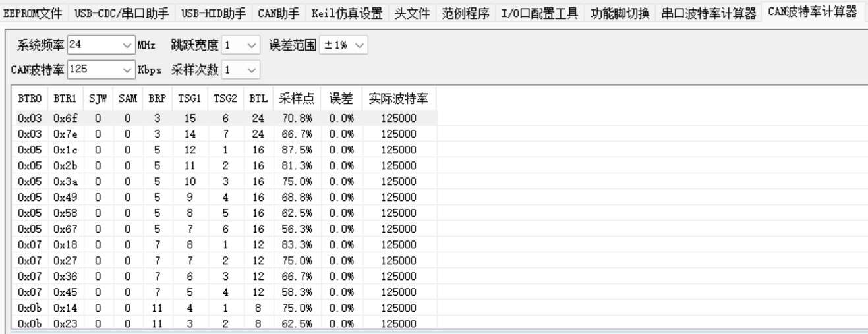Select the row with BTR1 0x27
Screen dimensions: 868x334
[225, 260]
